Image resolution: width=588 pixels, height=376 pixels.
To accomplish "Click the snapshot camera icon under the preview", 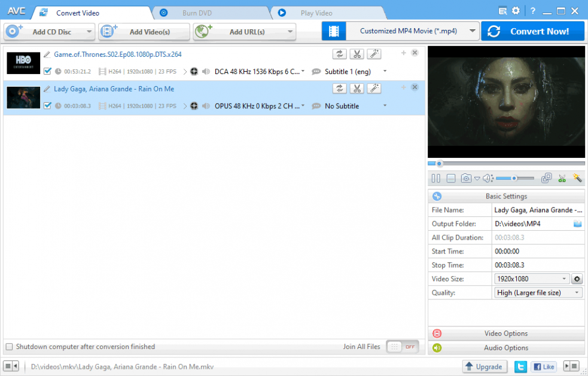I will pos(466,178).
